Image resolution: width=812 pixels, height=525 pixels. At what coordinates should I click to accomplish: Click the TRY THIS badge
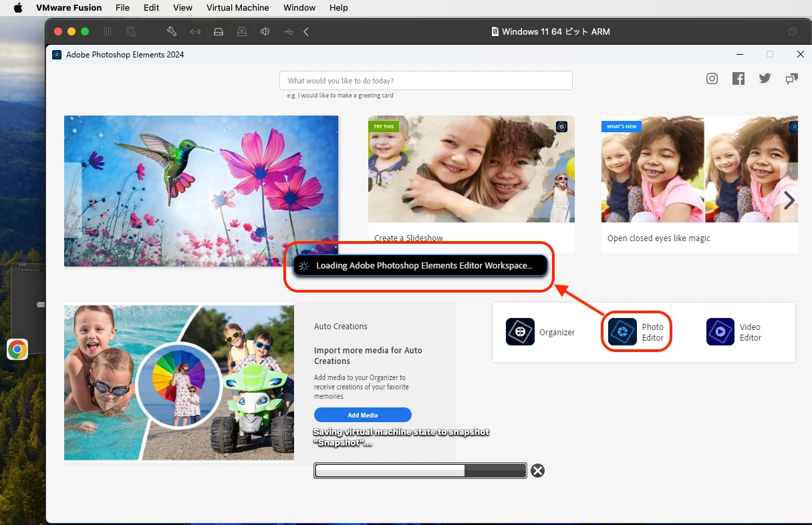pos(384,126)
